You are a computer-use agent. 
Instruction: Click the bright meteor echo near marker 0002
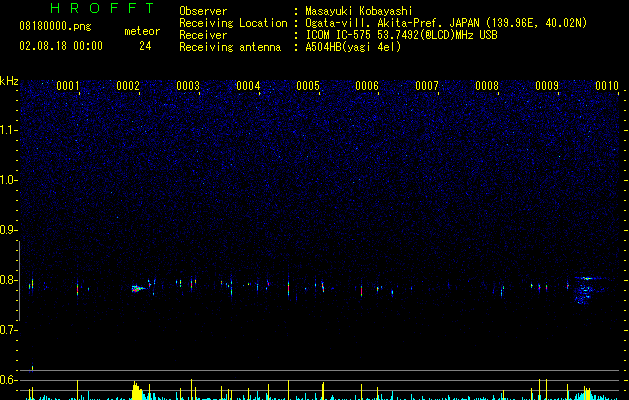coord(138,288)
